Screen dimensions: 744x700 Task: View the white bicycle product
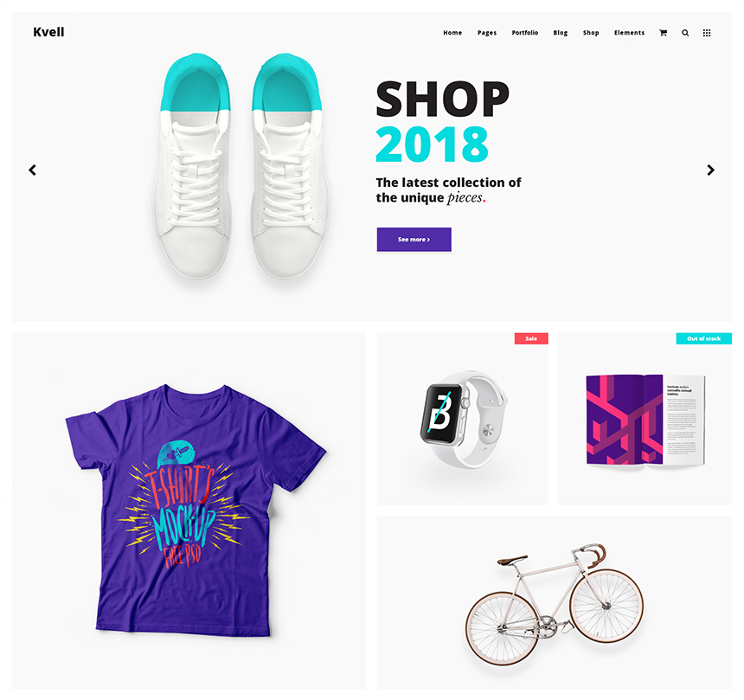(x=555, y=603)
